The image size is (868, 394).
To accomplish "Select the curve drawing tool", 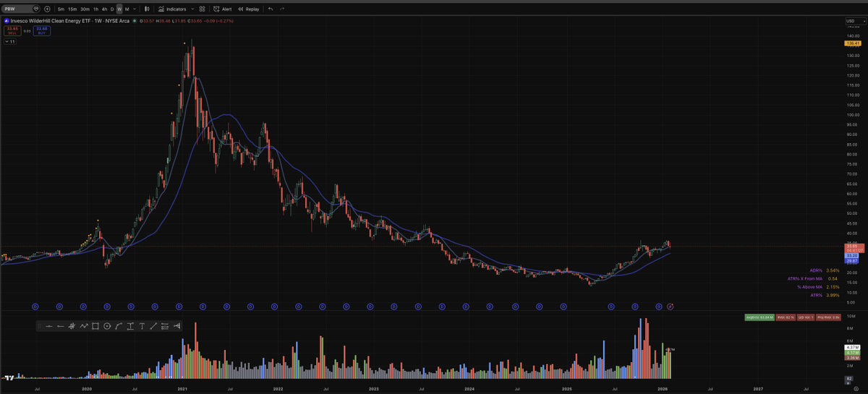I will tap(119, 326).
